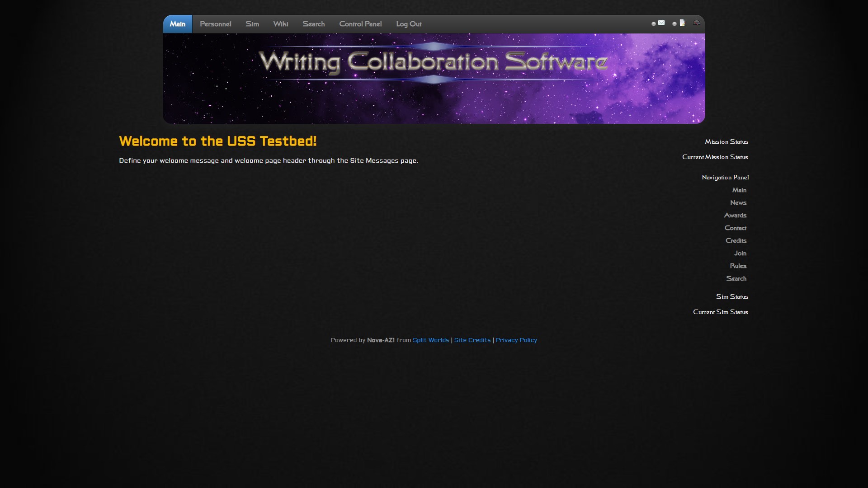Open Contact in the Navigation Panel
The image size is (868, 488).
pyautogui.click(x=735, y=228)
